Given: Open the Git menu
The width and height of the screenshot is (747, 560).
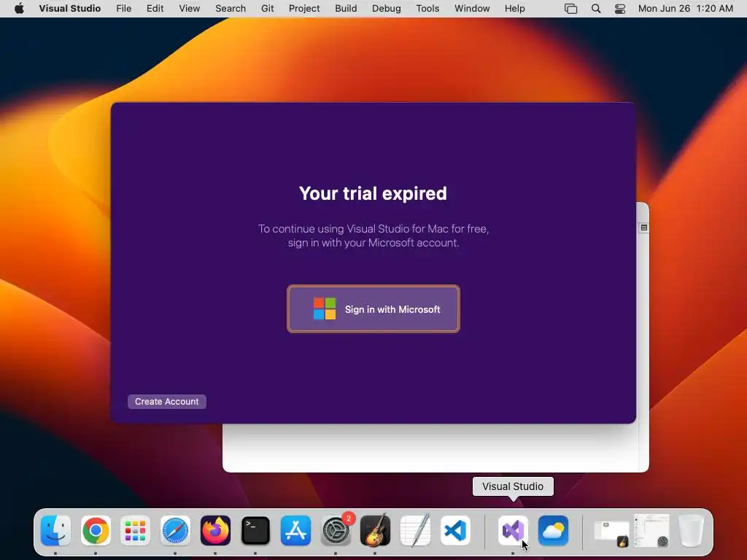Looking at the screenshot, I should (267, 9).
